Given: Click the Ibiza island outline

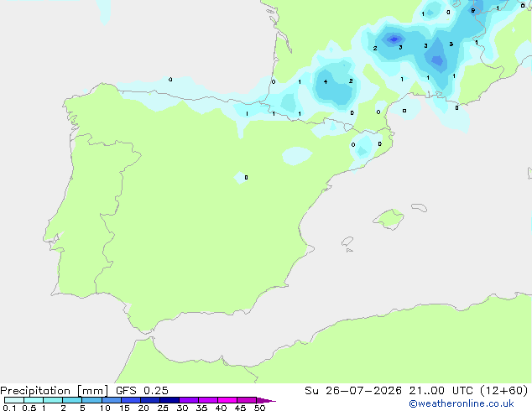Looking at the screenshot, I should (347, 242).
